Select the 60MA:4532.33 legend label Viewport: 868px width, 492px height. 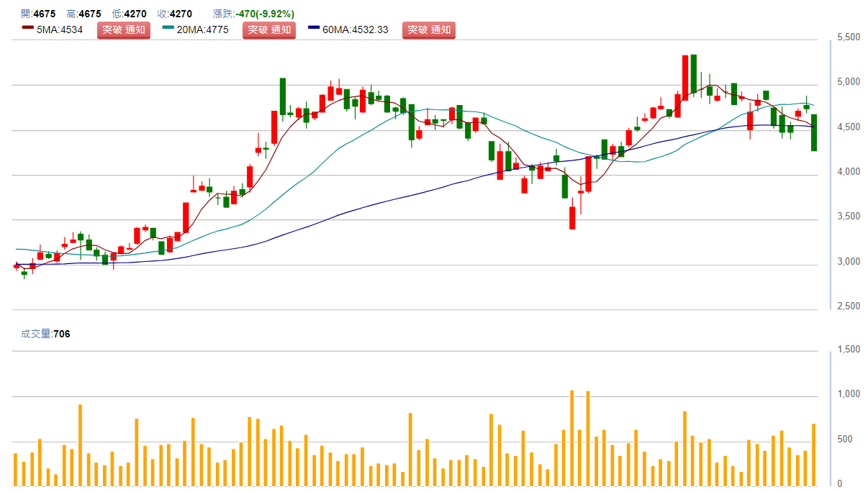(356, 29)
